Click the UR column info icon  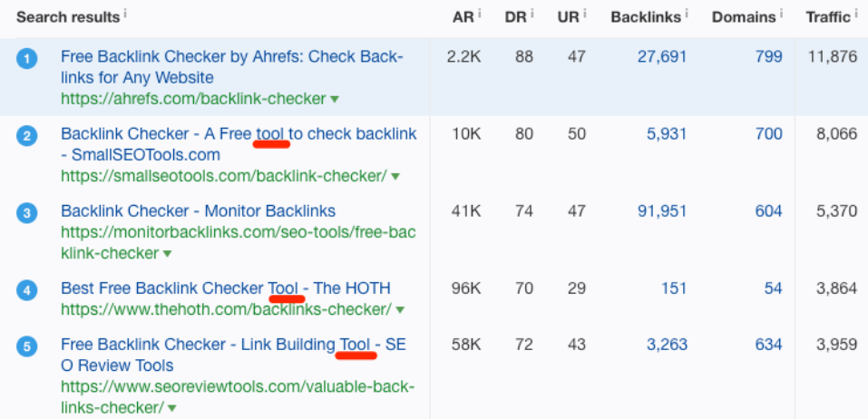[584, 14]
